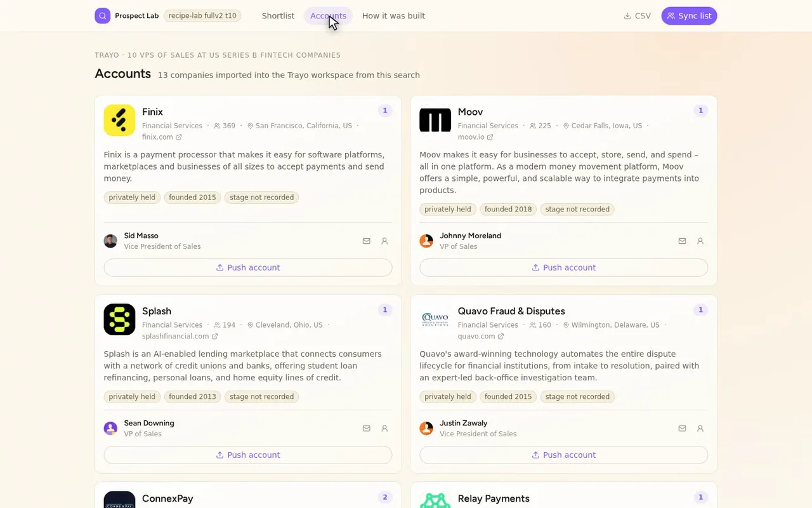Click the Splash logo thumbnail
Image resolution: width=812 pixels, height=508 pixels.
[x=119, y=319]
